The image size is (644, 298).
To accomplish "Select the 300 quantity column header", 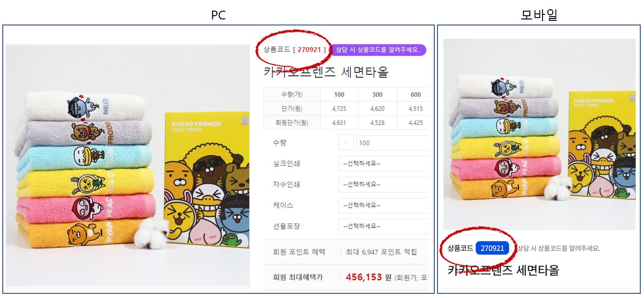I will click(377, 94).
